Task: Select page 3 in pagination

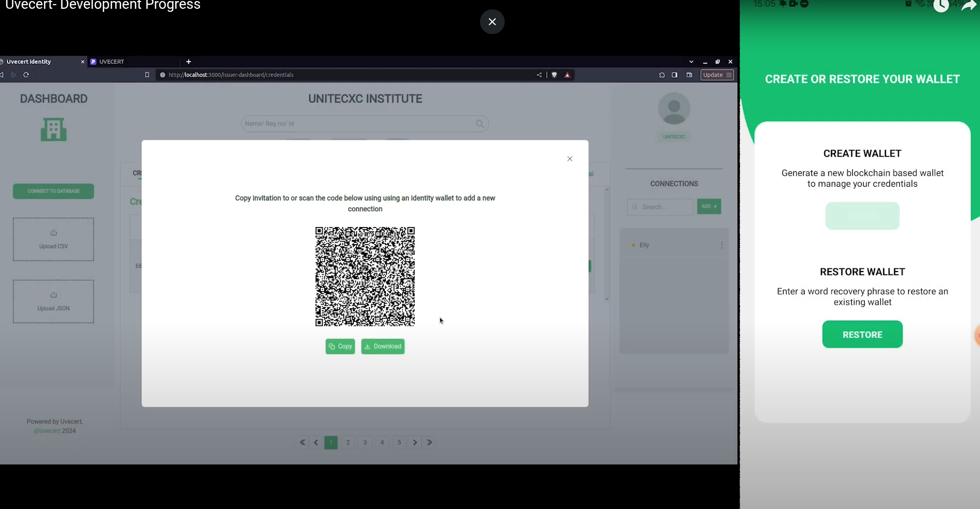Action: coord(365,443)
